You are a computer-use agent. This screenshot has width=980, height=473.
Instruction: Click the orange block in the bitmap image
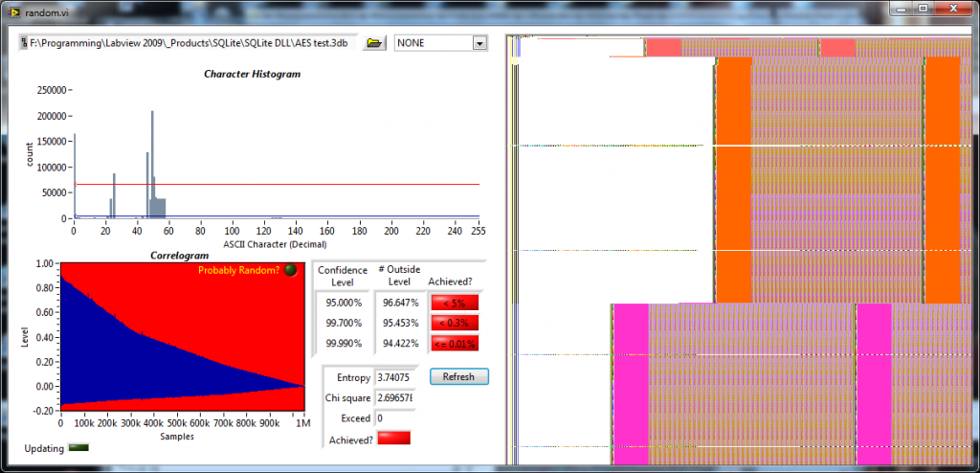tap(734, 172)
